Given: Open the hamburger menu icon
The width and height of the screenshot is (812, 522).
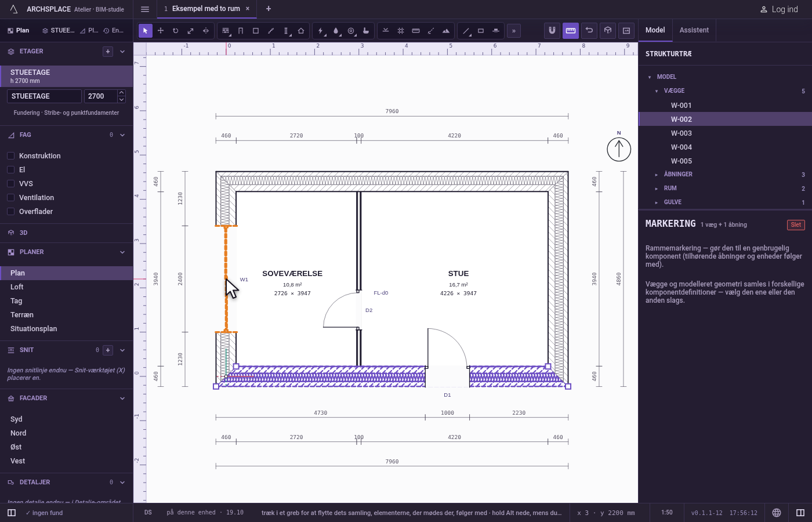Looking at the screenshot, I should coord(145,9).
